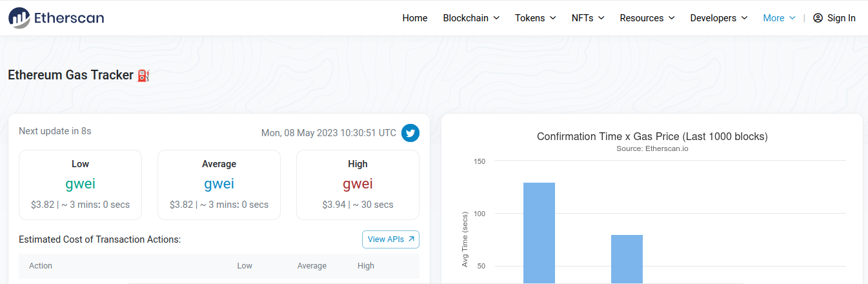Click the chart title 'Confirmation Time x Gas Price'
This screenshot has width=868, height=284.
(x=652, y=137)
